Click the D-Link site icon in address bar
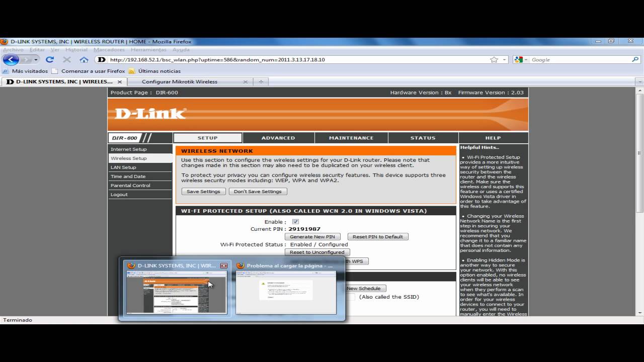 [102, 60]
